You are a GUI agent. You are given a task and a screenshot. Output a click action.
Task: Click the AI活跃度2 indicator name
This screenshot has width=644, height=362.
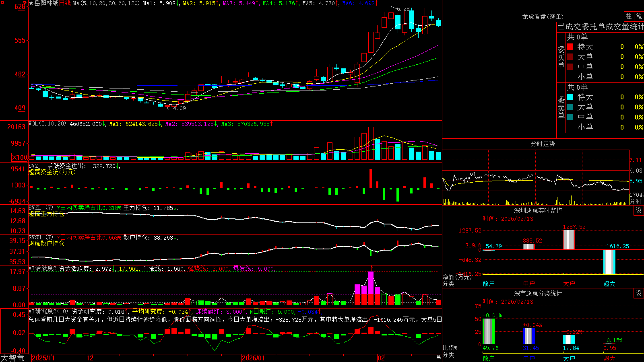pyautogui.click(x=43, y=268)
